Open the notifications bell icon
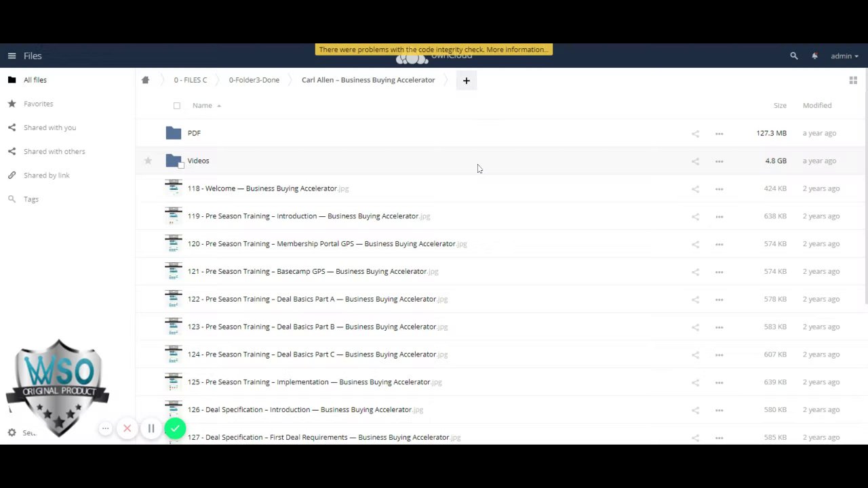The image size is (868, 488). click(x=814, y=56)
